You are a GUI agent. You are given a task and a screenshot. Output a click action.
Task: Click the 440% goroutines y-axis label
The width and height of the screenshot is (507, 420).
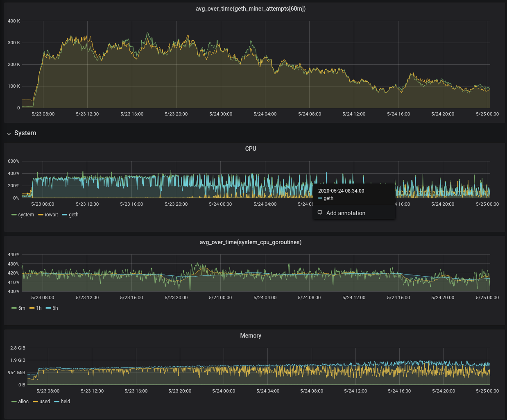pos(14,254)
